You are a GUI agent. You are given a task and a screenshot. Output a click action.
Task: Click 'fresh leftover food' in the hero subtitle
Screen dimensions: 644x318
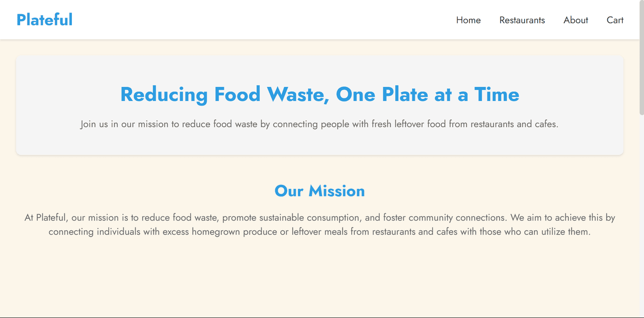[409, 124]
